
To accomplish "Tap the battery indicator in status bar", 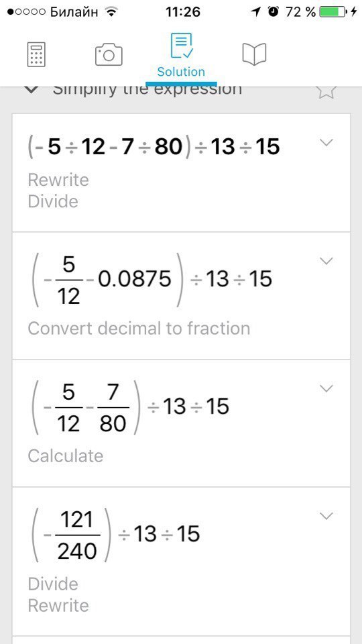I will tap(332, 12).
